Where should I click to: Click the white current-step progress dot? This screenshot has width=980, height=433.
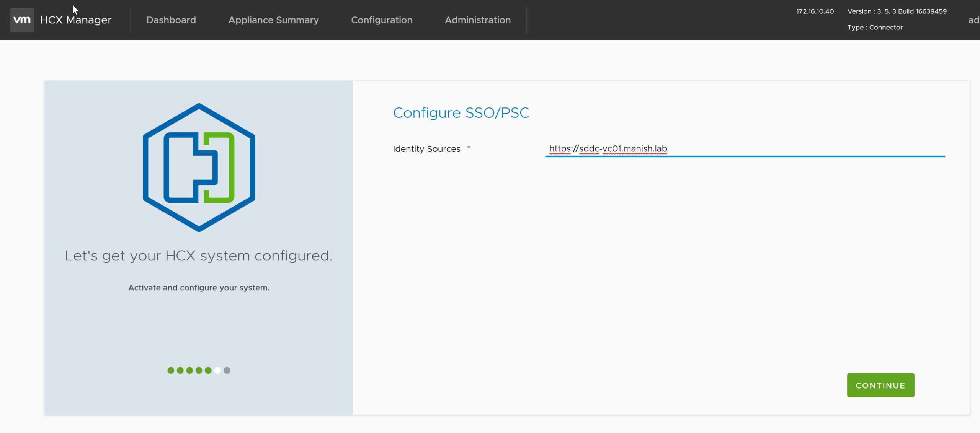pos(217,370)
